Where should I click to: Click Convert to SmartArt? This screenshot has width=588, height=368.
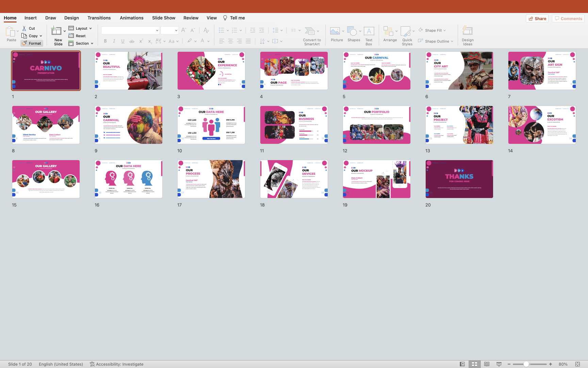[310, 31]
